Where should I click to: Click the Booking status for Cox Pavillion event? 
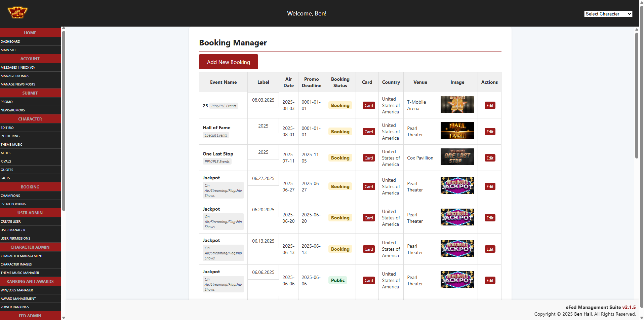pos(340,158)
